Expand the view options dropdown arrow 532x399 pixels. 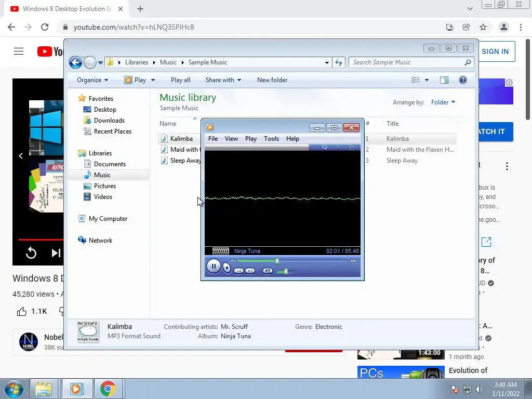427,80
